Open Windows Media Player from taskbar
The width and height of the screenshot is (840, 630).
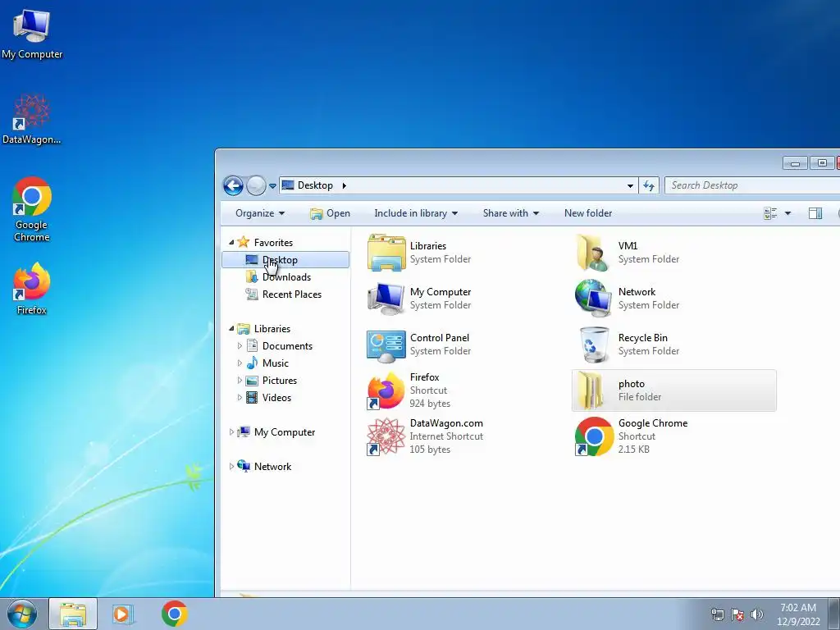tap(123, 614)
